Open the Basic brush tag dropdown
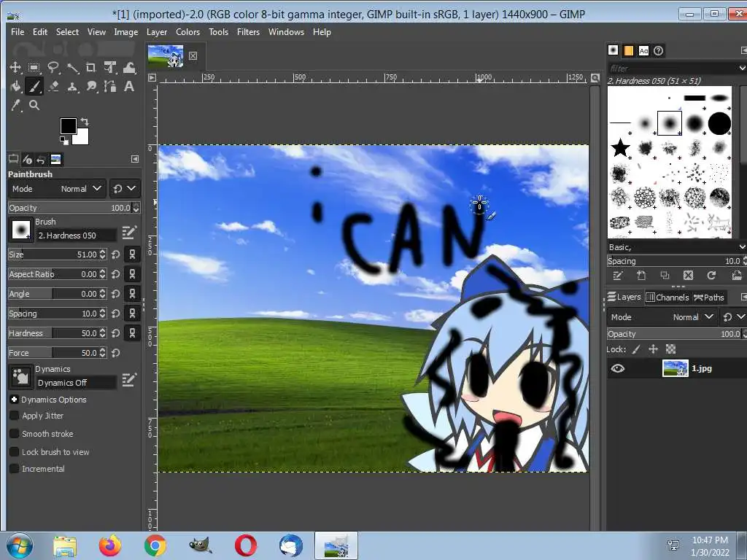 676,247
